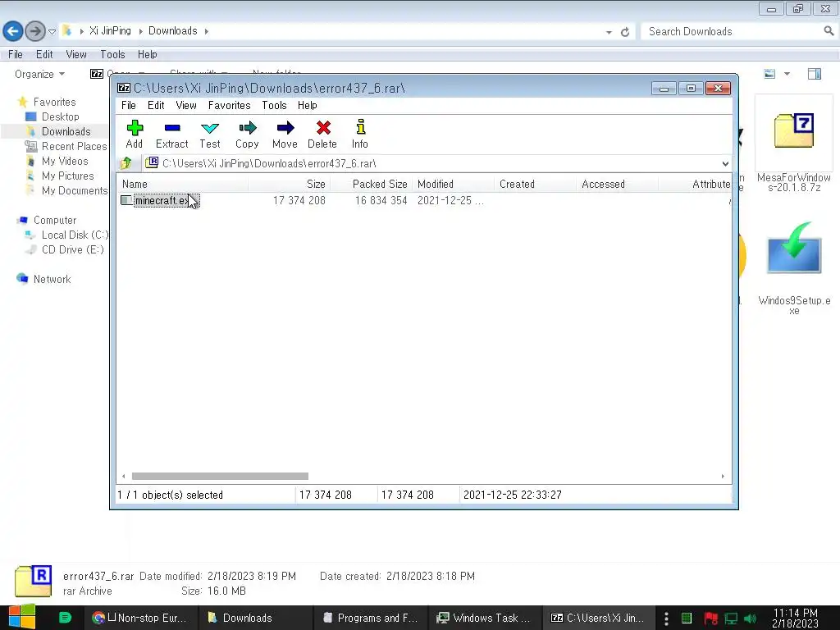Open MesaForWindows-20.1.8.7z file icon
This screenshot has width=840, height=630.
794,130
